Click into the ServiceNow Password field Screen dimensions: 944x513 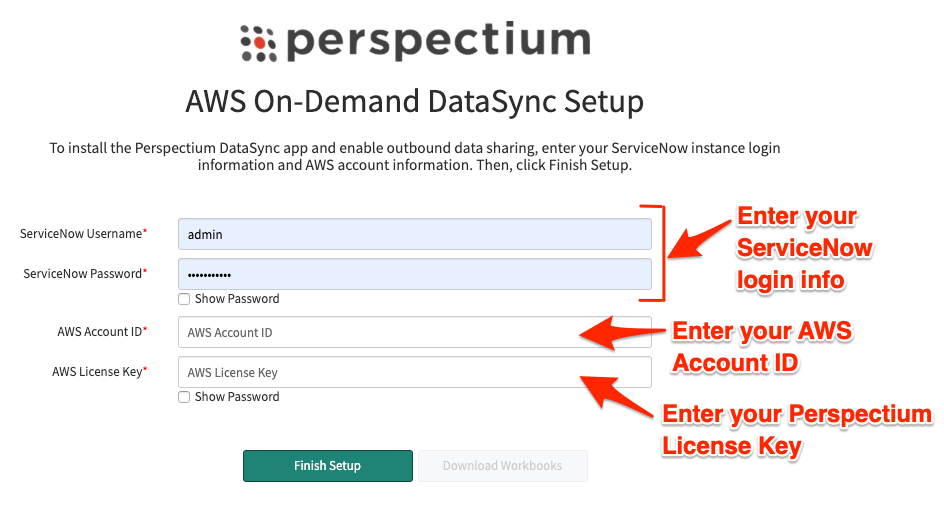tap(415, 275)
